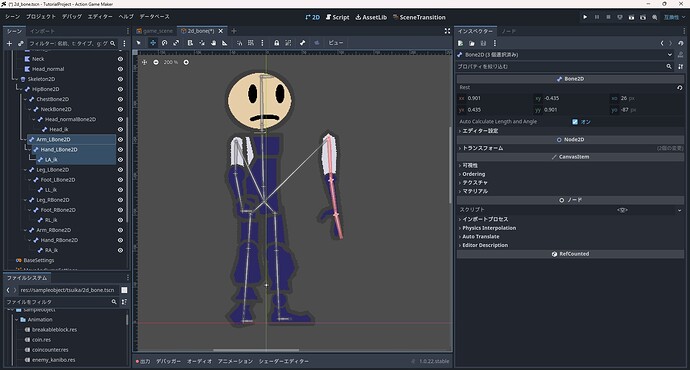Reset the Rest property with revert arrow

[x=680, y=88]
